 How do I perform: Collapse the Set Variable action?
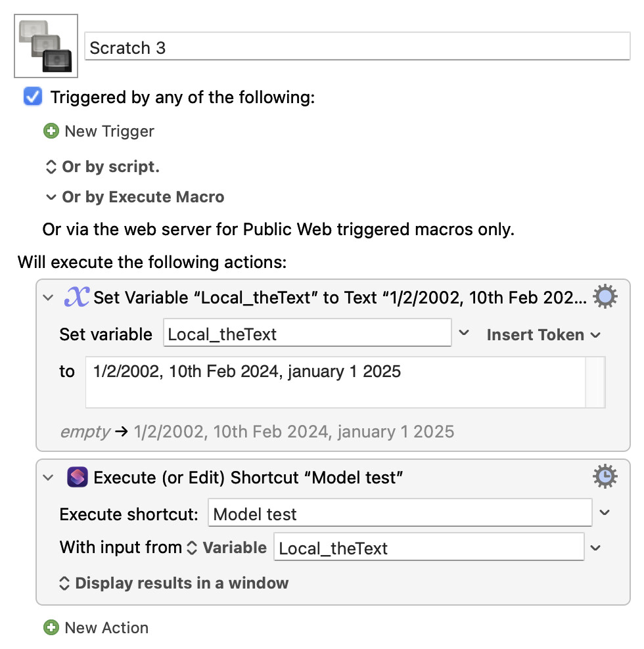pos(48,297)
